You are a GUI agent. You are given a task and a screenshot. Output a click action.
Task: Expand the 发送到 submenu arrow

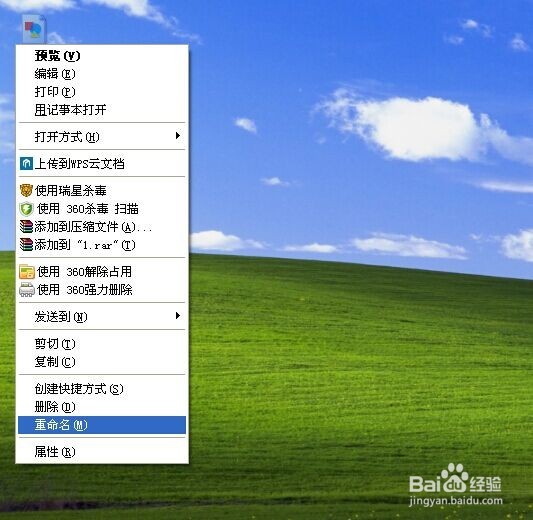point(177,316)
